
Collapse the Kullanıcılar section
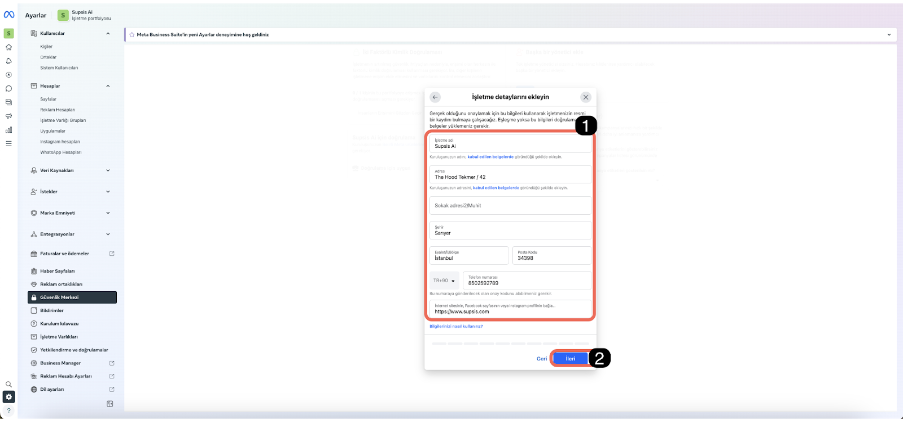(108, 34)
